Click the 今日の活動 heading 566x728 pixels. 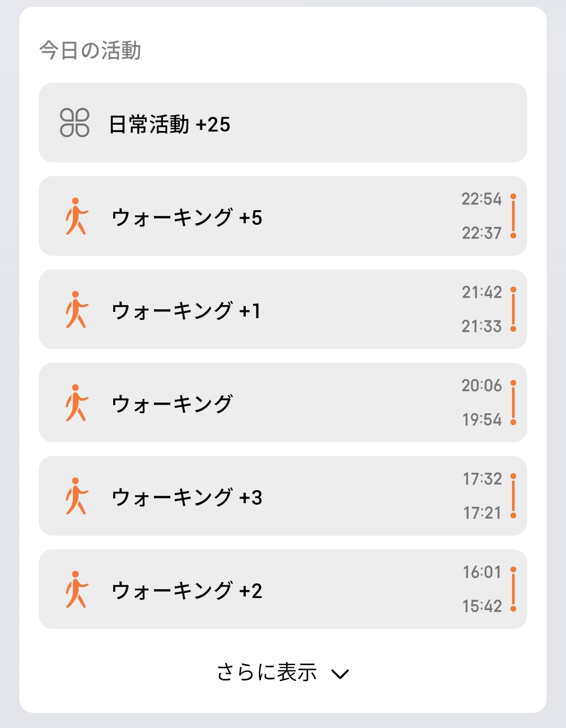tap(90, 51)
